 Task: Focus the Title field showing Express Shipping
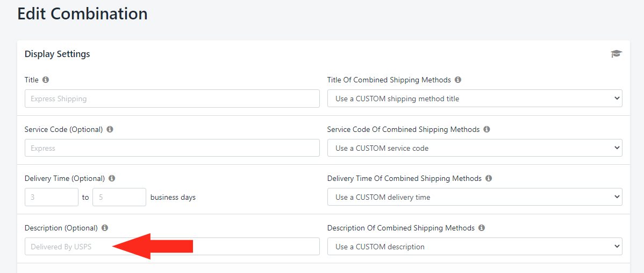[x=172, y=99]
